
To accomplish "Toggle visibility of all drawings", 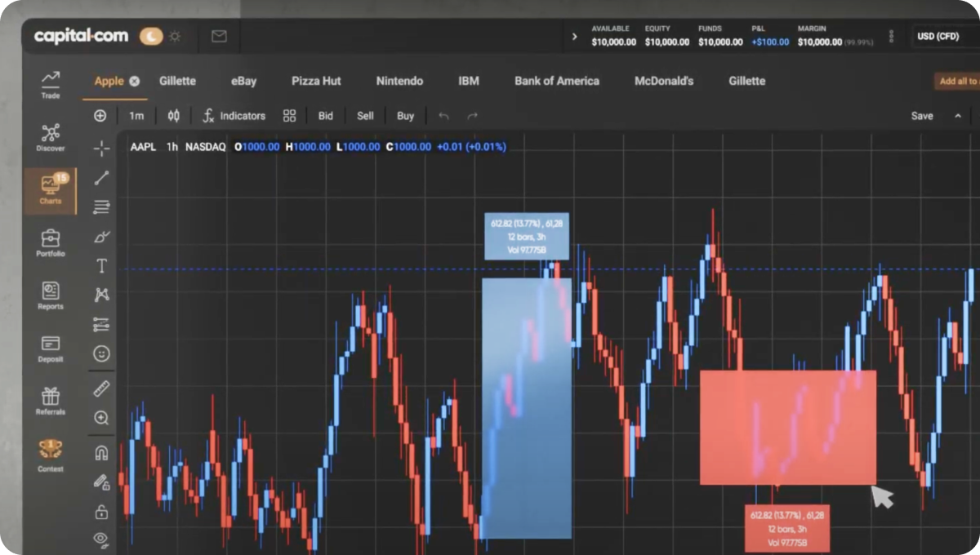I will point(101,538).
